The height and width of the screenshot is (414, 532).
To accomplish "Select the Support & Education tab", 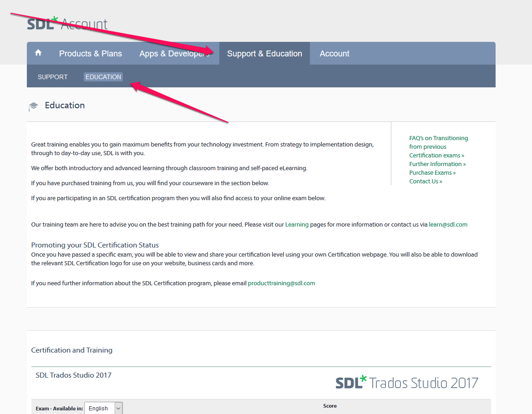I will click(x=265, y=54).
